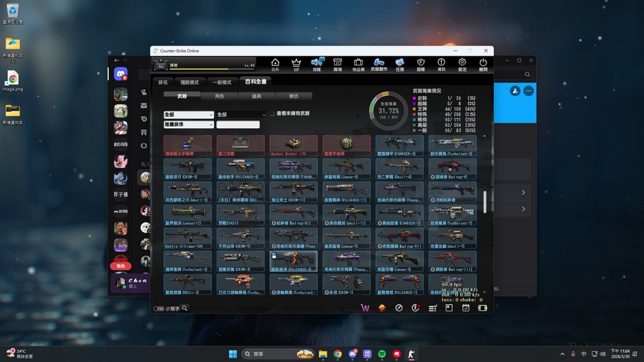This screenshot has height=362, width=644.
Task: Click the 離開 exit power button
Action: pos(483,64)
